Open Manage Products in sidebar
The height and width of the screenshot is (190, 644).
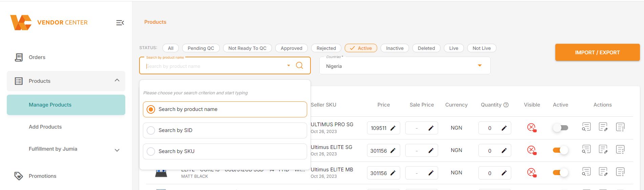[x=66, y=105]
